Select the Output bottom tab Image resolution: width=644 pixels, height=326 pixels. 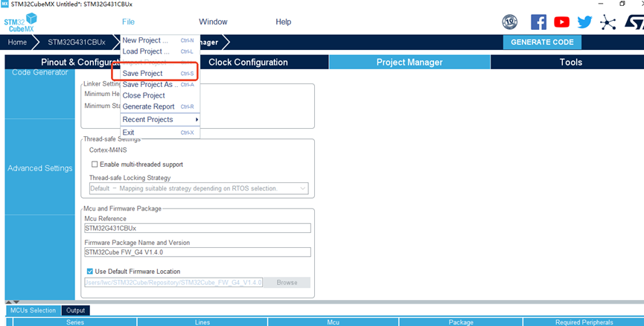(76, 310)
